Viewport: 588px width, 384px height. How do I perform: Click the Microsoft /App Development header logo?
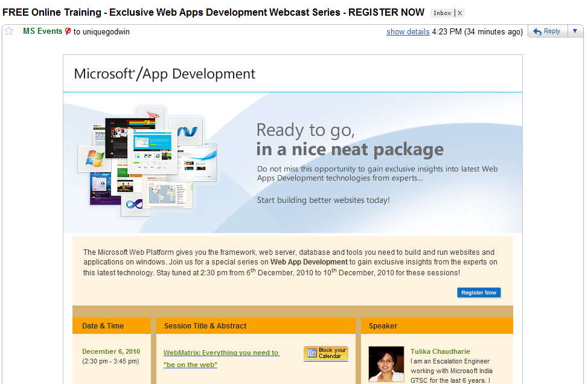click(x=164, y=74)
